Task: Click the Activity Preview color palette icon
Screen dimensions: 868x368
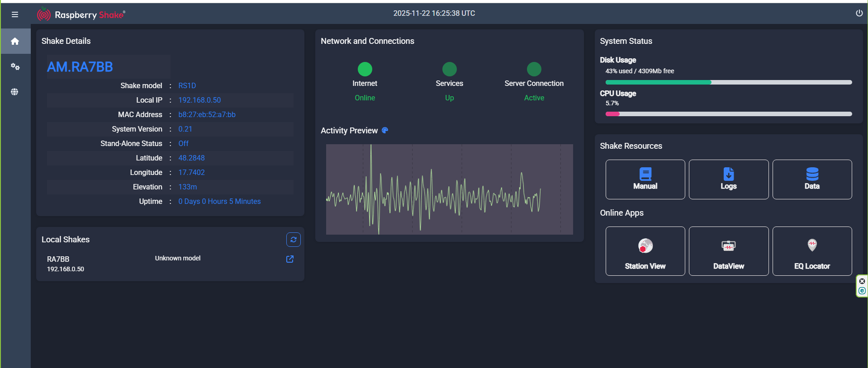Action: 385,130
